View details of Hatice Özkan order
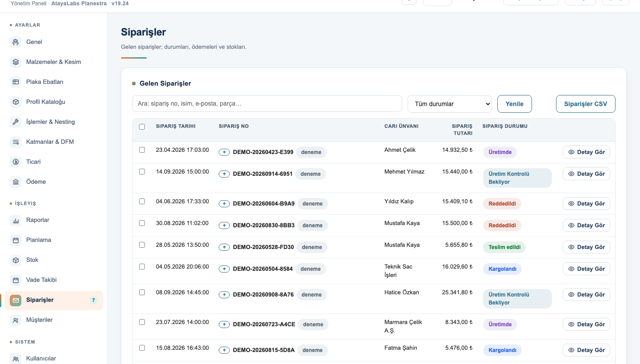The width and height of the screenshot is (640, 364). pyautogui.click(x=586, y=295)
